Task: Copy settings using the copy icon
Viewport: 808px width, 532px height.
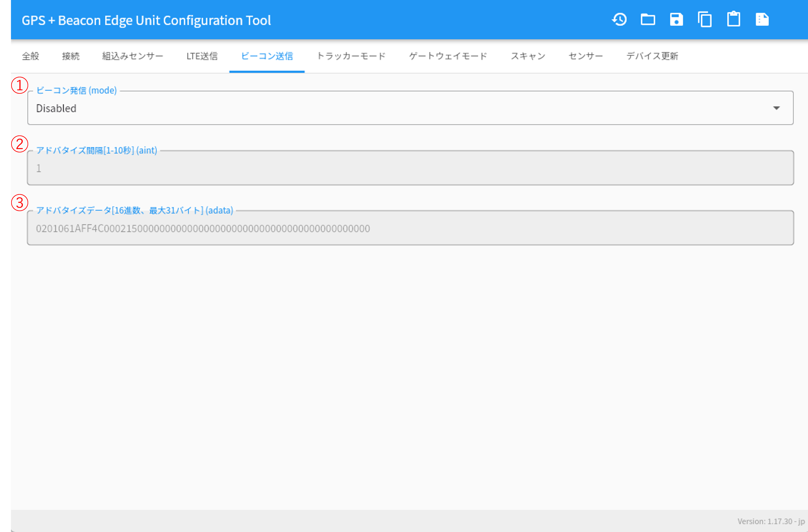Action: pyautogui.click(x=705, y=20)
